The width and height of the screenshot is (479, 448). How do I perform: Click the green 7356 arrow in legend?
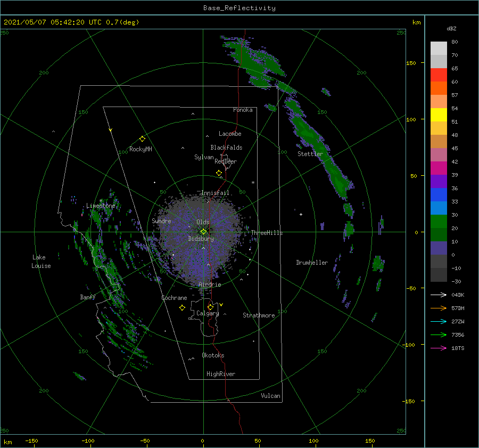tap(439, 335)
